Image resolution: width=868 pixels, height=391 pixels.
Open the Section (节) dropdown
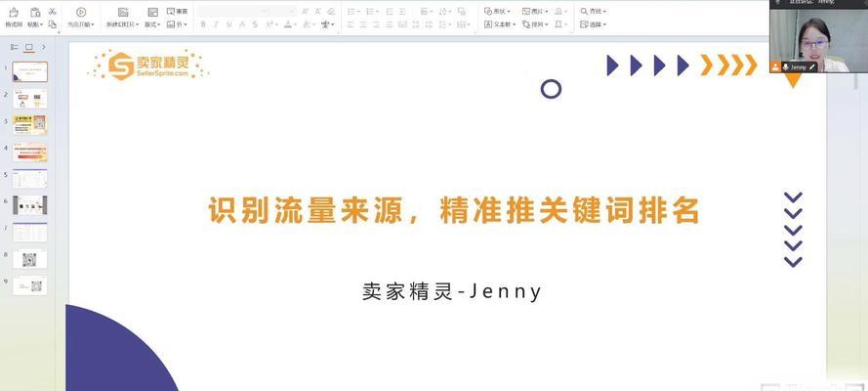coord(177,24)
